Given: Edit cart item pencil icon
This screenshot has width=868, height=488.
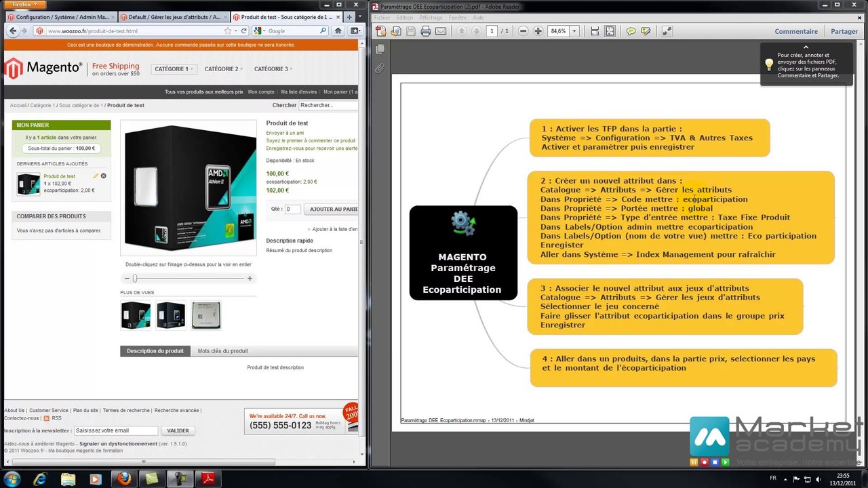Looking at the screenshot, I should coord(96,176).
